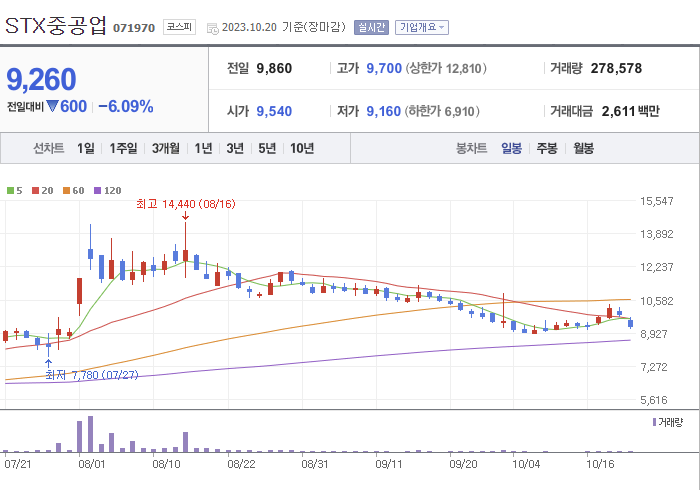The height and width of the screenshot is (490, 700).
Task: Click the 선차트 label
Action: point(49,148)
